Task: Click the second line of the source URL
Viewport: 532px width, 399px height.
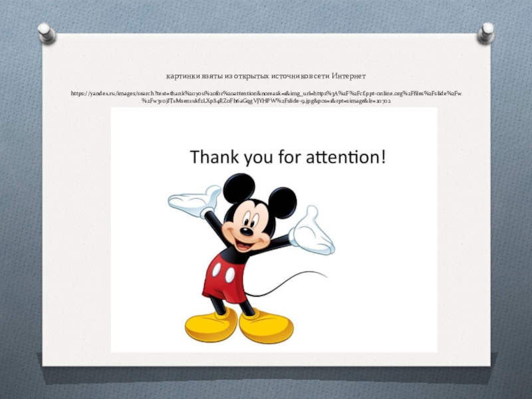Action: tap(266, 103)
